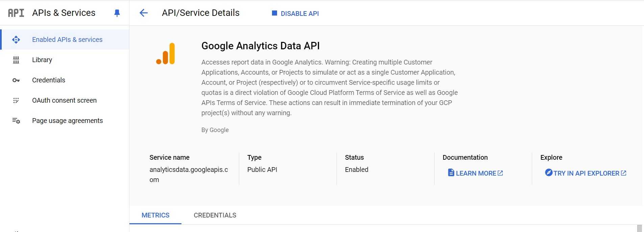The width and height of the screenshot is (644, 232).
Task: Open Page usage agreements
Action: click(x=65, y=121)
